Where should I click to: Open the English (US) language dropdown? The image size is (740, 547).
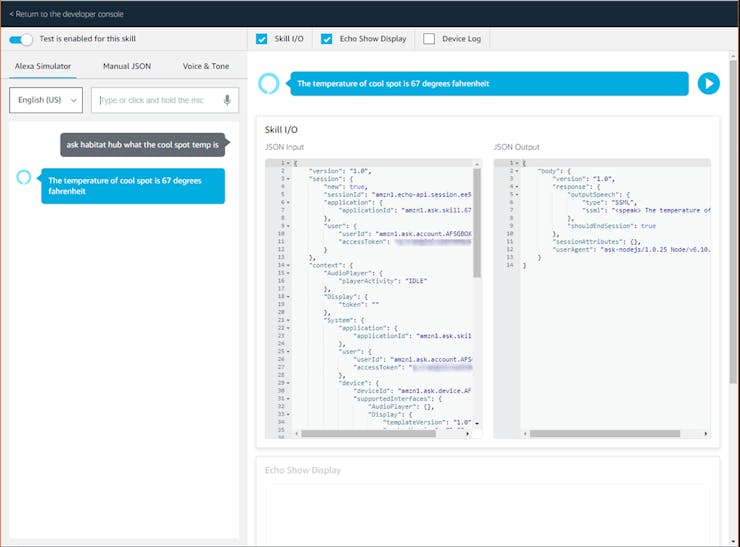coord(46,100)
